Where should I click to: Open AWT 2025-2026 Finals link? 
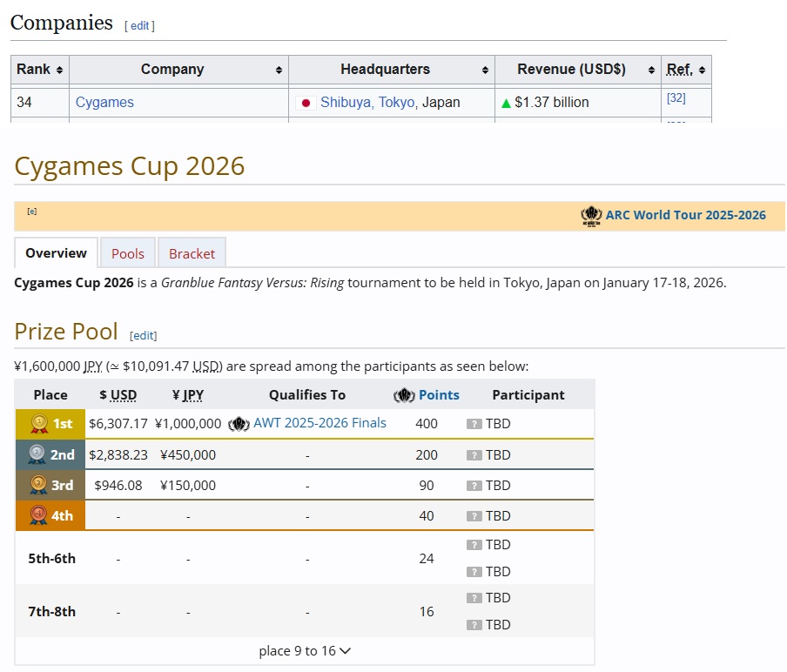point(320,423)
